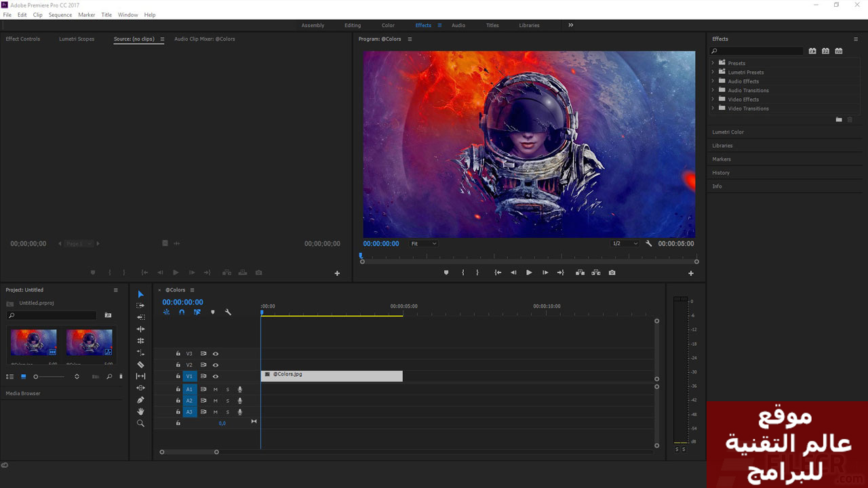Expand the Lumetri Presets folder

coord(713,72)
